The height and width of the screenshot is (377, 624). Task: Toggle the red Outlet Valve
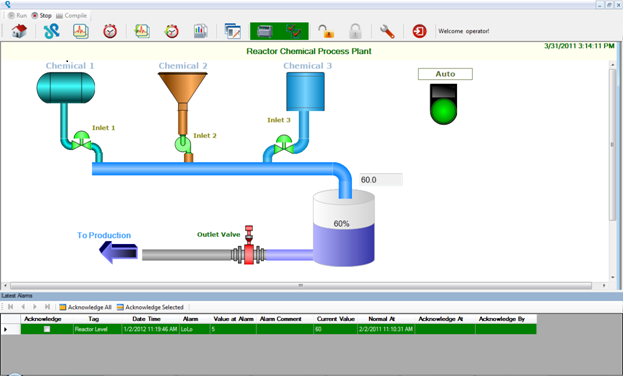[x=249, y=245]
